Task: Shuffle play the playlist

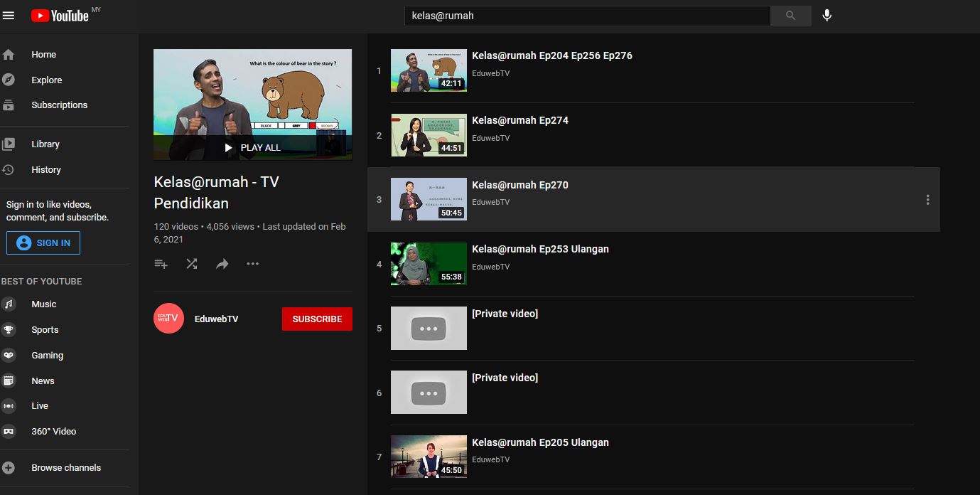Action: click(x=192, y=264)
